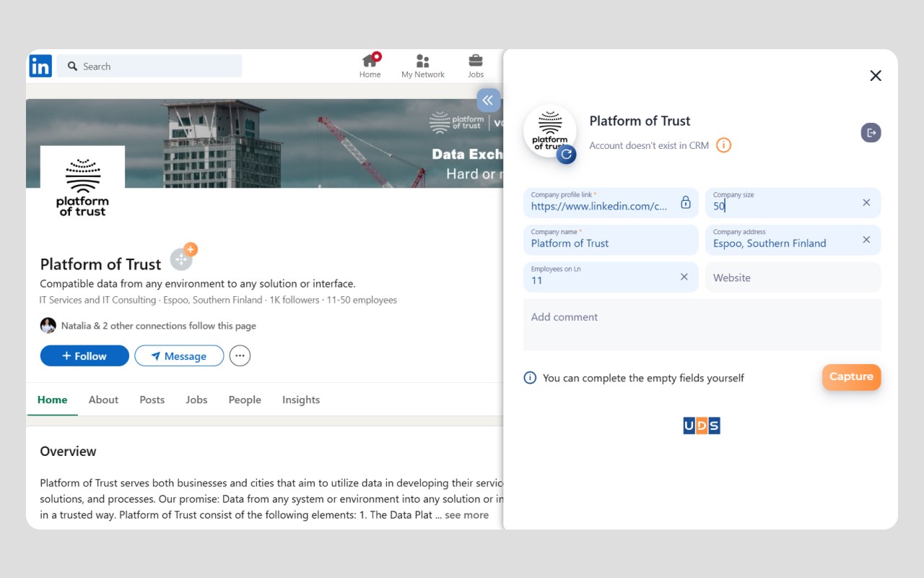The height and width of the screenshot is (578, 924).
Task: Click the Website field
Action: point(793,277)
